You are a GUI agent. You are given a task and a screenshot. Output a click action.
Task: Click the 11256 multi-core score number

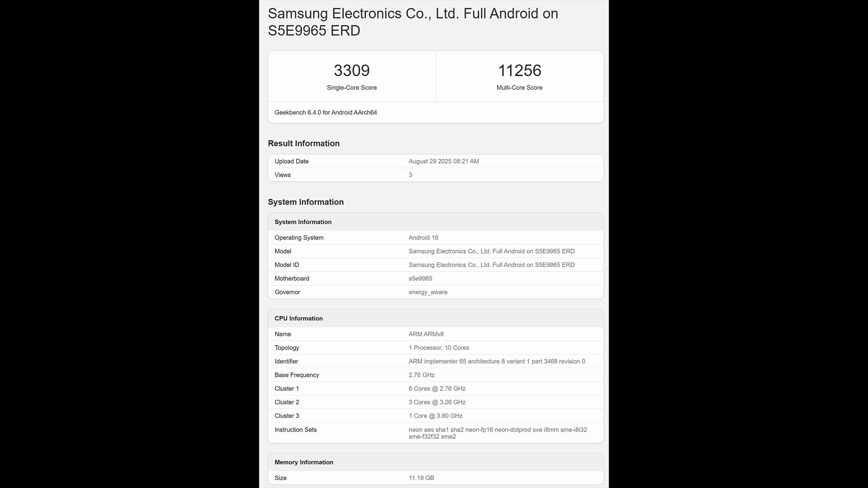(519, 70)
